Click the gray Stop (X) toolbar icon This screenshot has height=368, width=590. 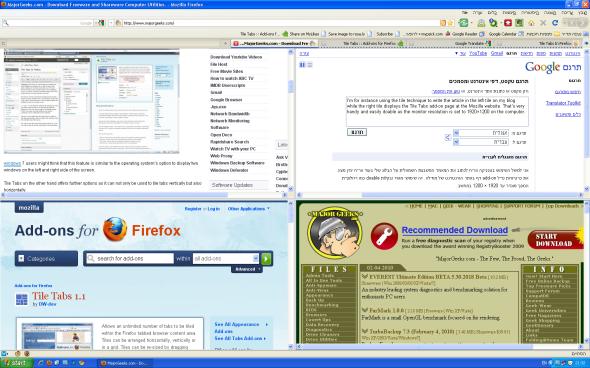click(543, 23)
